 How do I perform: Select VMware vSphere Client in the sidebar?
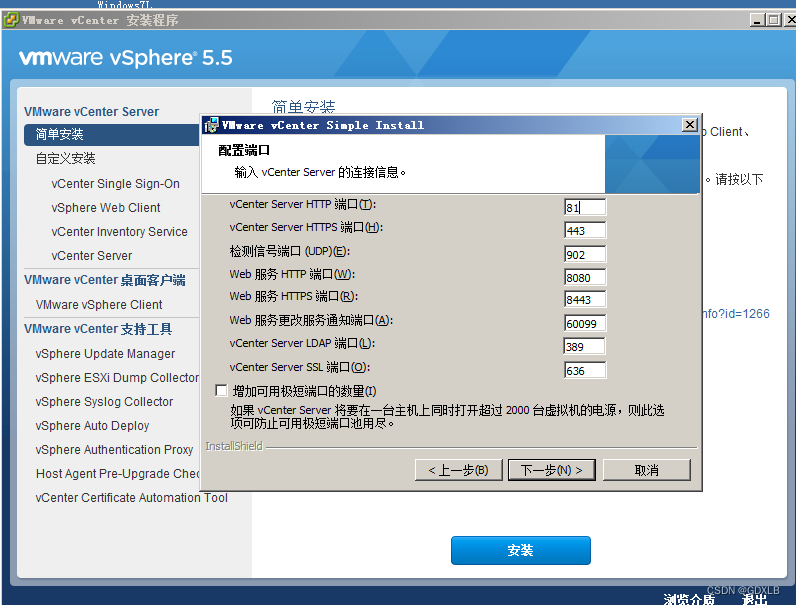click(99, 305)
